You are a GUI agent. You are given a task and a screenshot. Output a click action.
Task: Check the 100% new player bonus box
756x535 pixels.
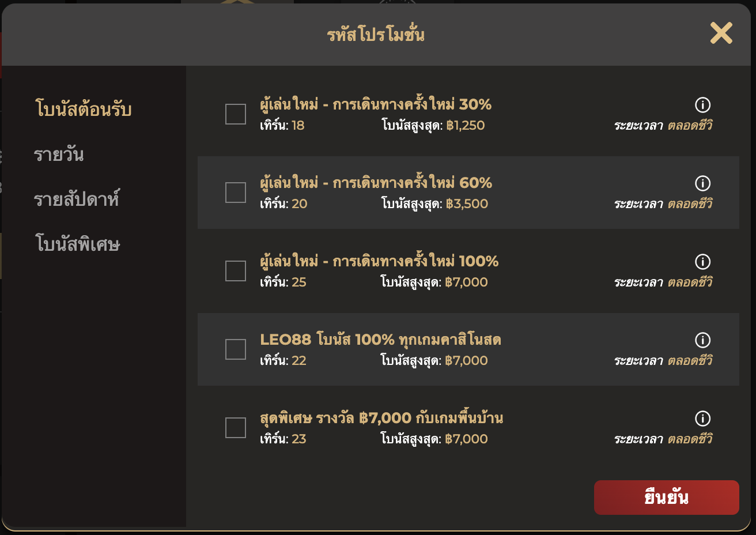(x=236, y=271)
